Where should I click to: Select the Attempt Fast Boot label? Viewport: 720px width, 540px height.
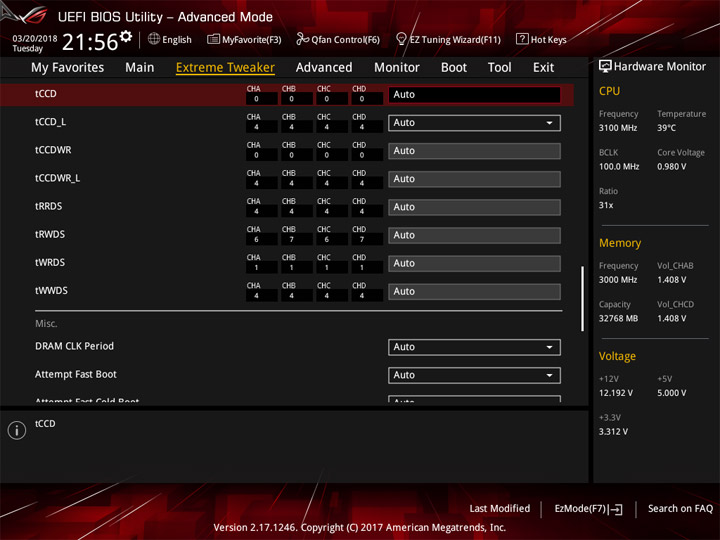[x=76, y=374]
